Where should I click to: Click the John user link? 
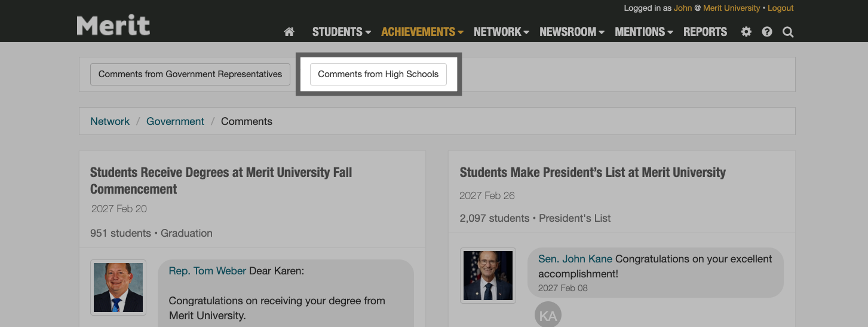[x=683, y=8]
